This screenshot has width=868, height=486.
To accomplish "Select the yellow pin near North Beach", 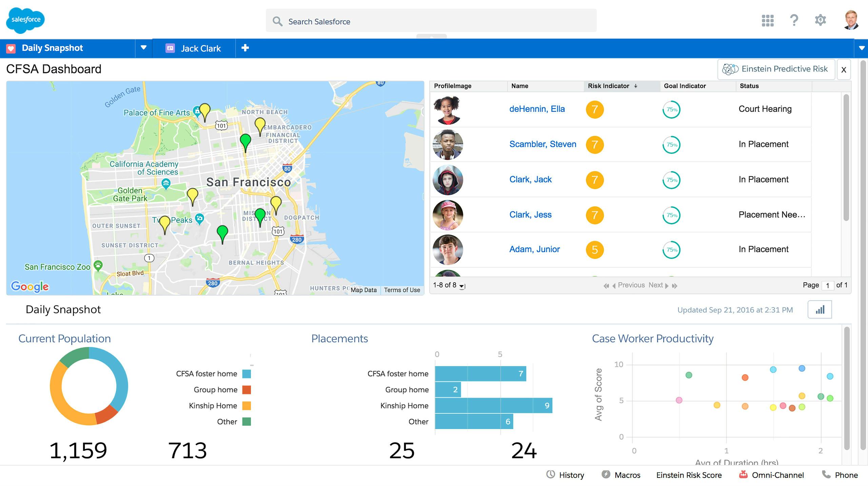I will pos(260,127).
